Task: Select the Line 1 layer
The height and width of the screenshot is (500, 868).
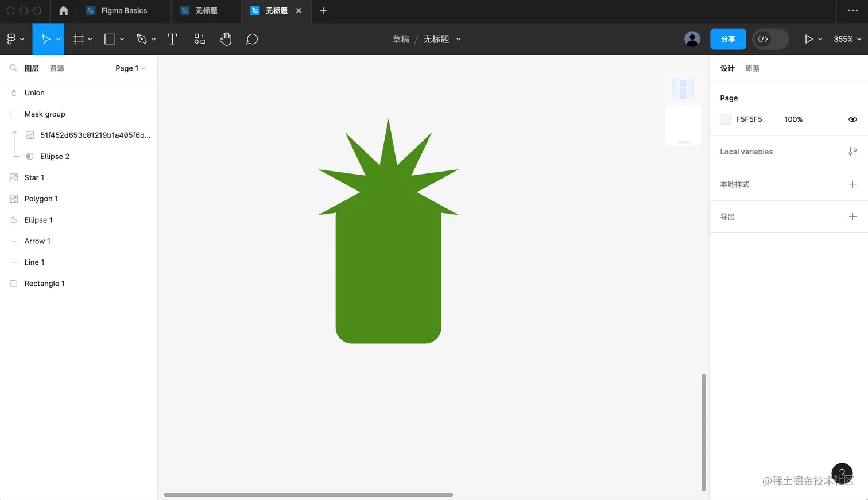Action: [79, 262]
